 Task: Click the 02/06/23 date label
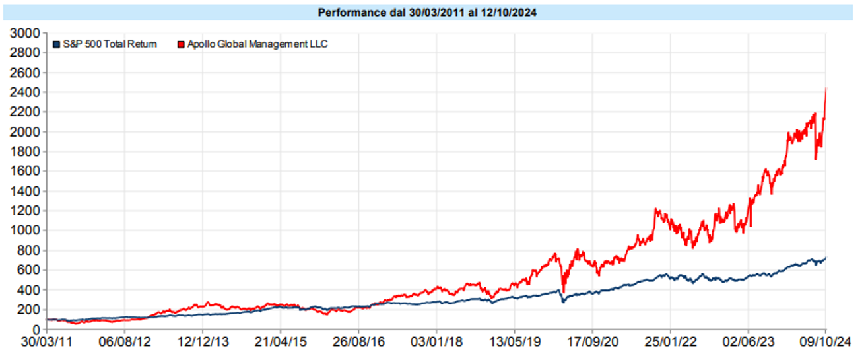point(749,343)
